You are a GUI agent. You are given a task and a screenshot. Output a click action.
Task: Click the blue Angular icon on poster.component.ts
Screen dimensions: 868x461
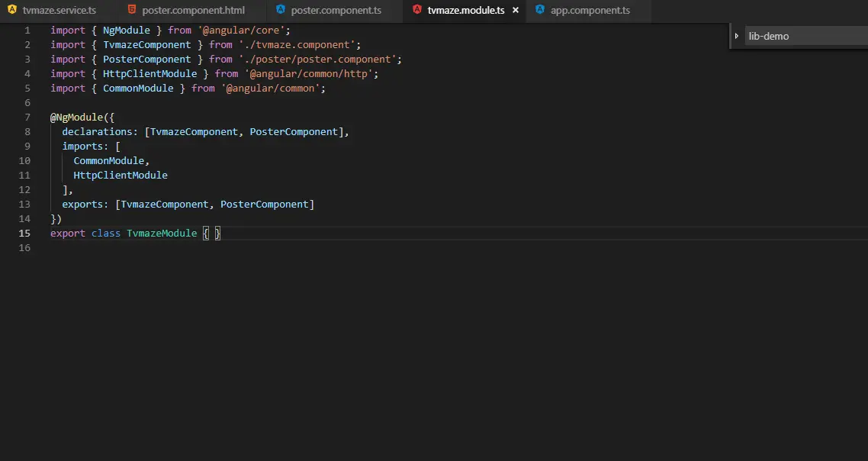click(281, 9)
